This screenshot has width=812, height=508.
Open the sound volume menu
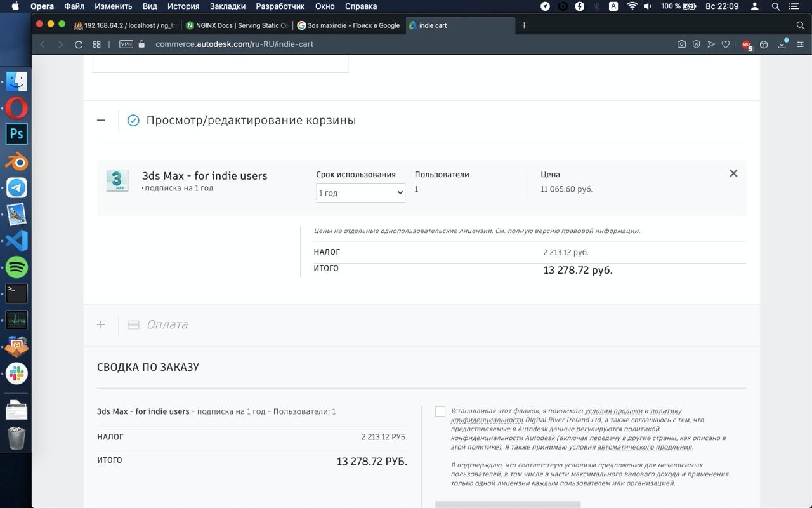point(647,6)
